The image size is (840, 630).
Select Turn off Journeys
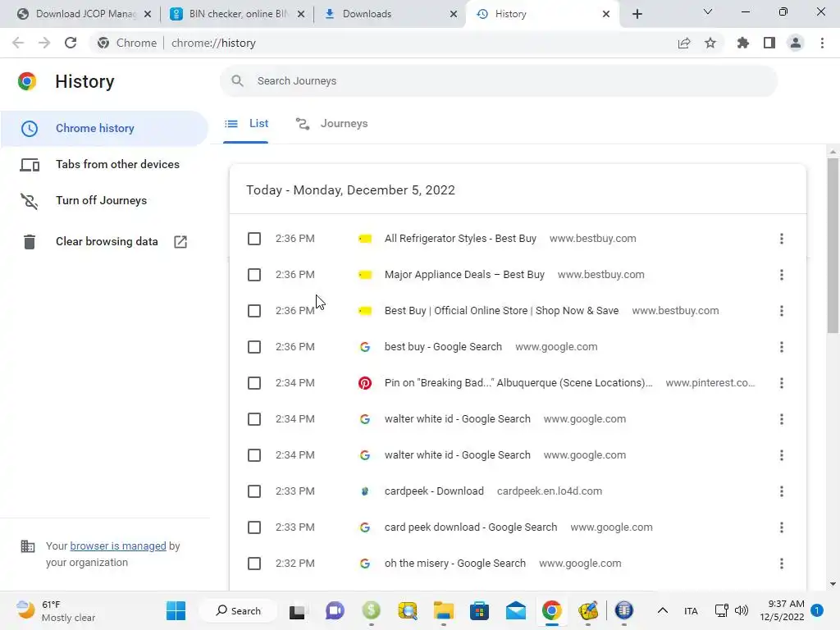[104, 200]
